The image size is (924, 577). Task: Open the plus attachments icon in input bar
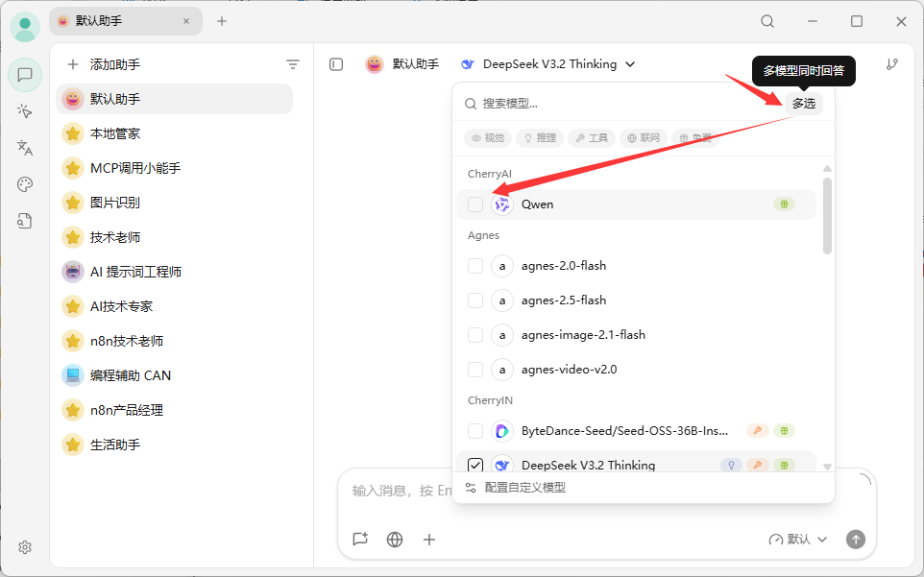[429, 539]
